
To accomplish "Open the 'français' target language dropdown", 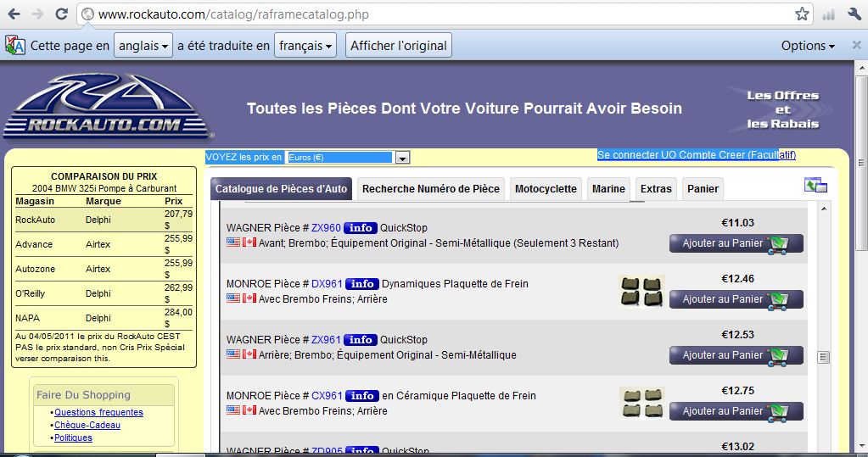I will (305, 46).
